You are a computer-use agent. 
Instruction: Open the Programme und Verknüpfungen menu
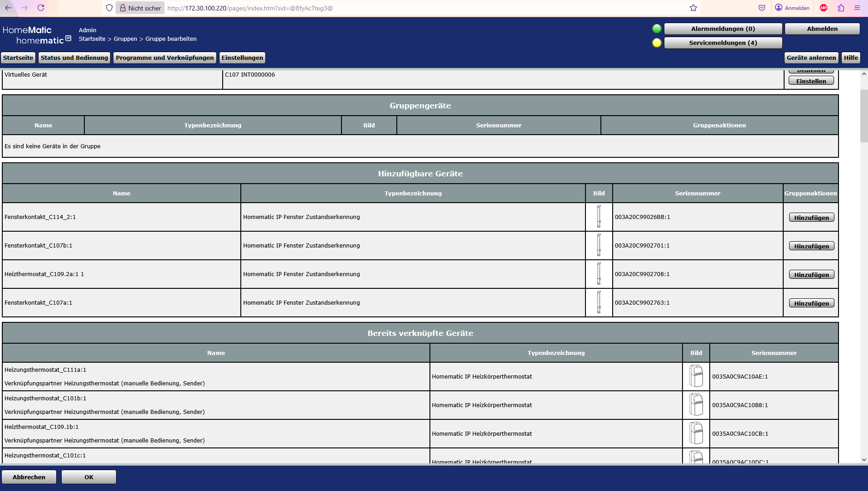click(x=165, y=58)
